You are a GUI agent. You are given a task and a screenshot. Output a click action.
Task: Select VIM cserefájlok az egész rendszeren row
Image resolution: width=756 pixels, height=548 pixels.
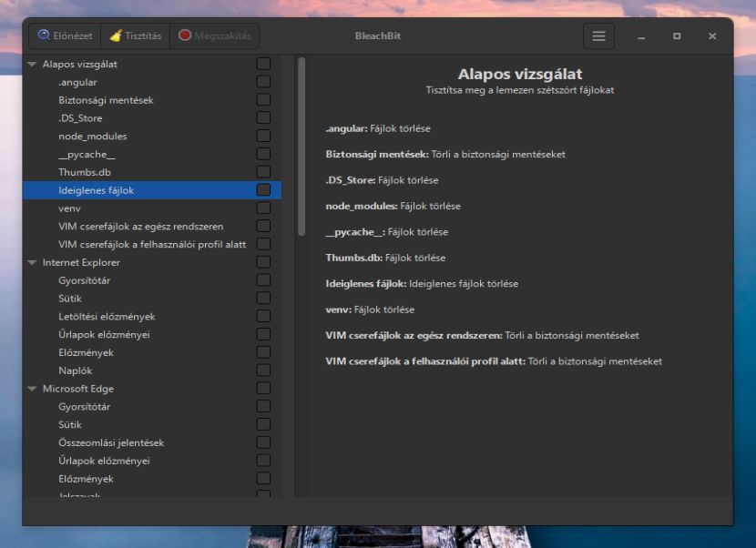[152, 226]
